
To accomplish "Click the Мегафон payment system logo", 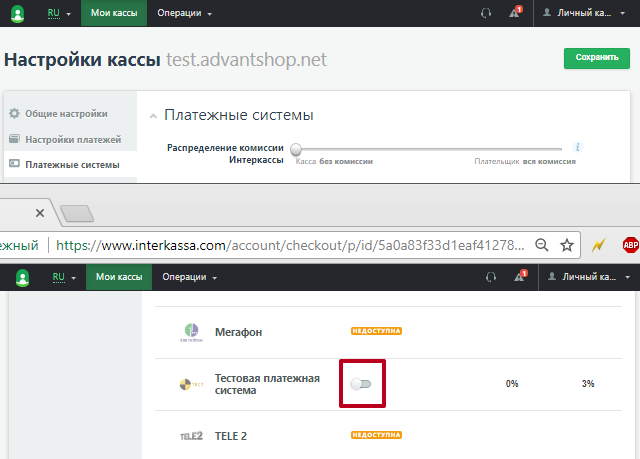I will point(191,332).
